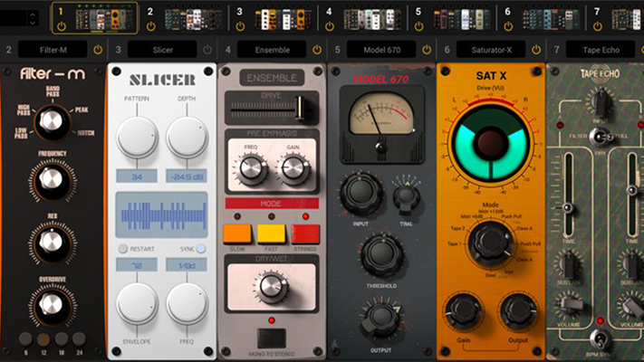Select rack preset 1 thumbnail
Viewport: 644px width, 362px height.
point(105,19)
